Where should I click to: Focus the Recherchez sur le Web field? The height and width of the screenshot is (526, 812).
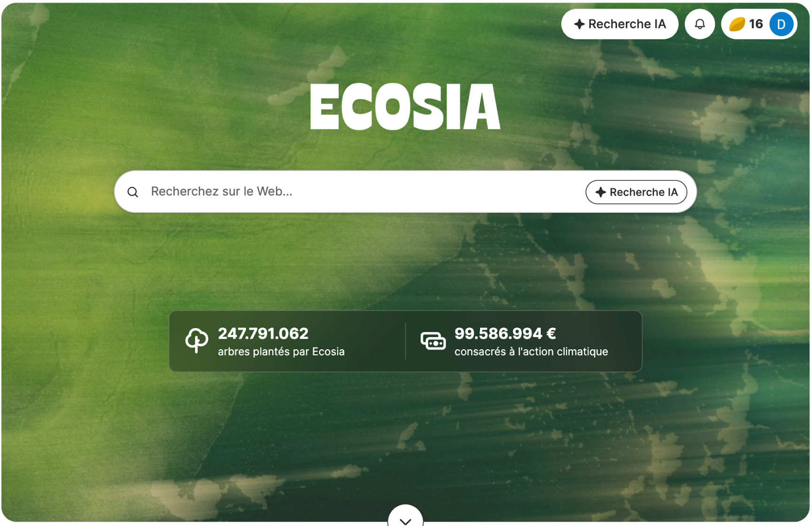tap(362, 191)
